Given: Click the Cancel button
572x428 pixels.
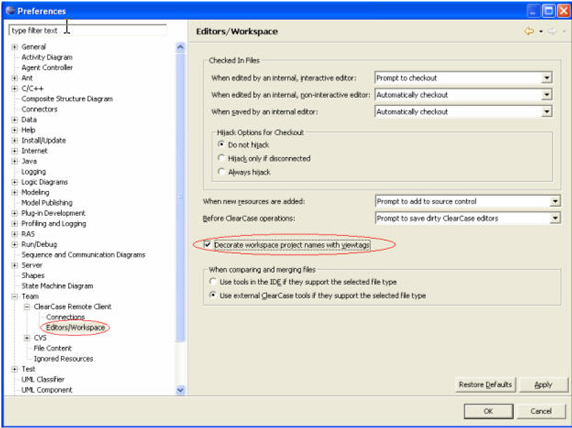Looking at the screenshot, I should (x=541, y=411).
